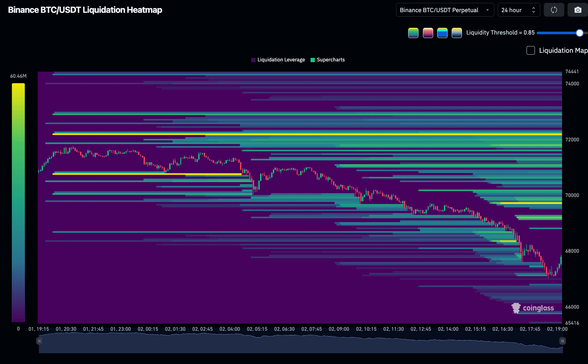This screenshot has width=588, height=364.
Task: Toggle the Liquidation Leverage legend series
Action: coord(278,60)
